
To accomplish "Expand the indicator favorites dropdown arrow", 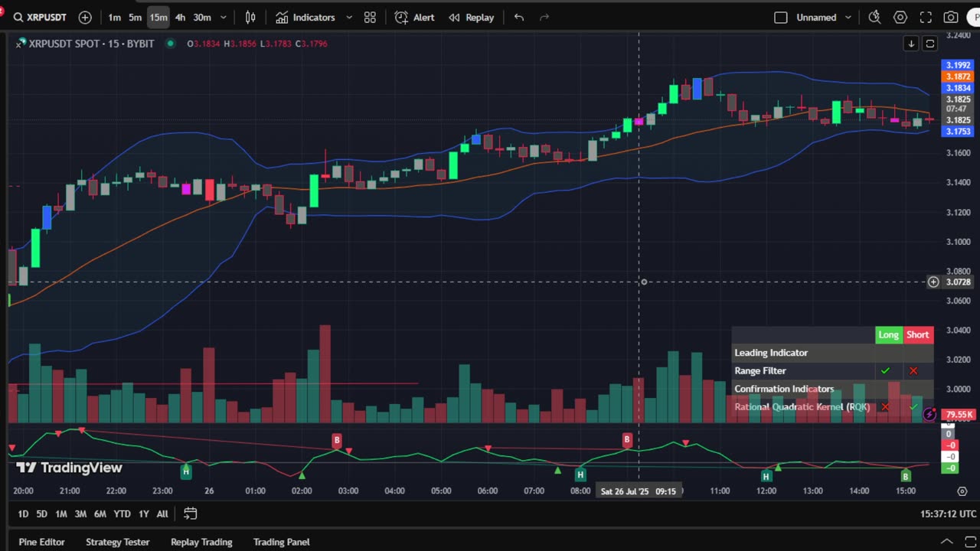I will 349,17.
